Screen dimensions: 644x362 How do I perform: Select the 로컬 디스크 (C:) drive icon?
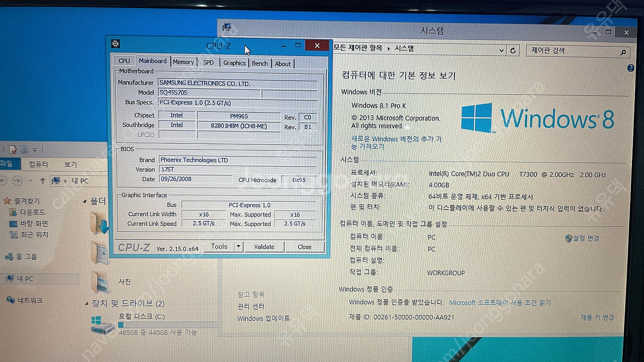coord(102,325)
